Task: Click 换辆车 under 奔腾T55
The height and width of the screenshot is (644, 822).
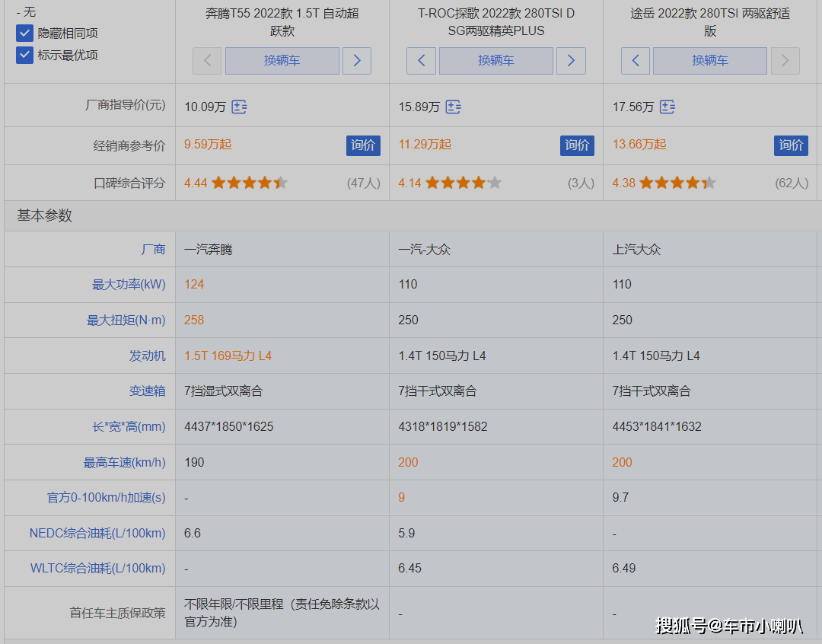Action: [282, 61]
